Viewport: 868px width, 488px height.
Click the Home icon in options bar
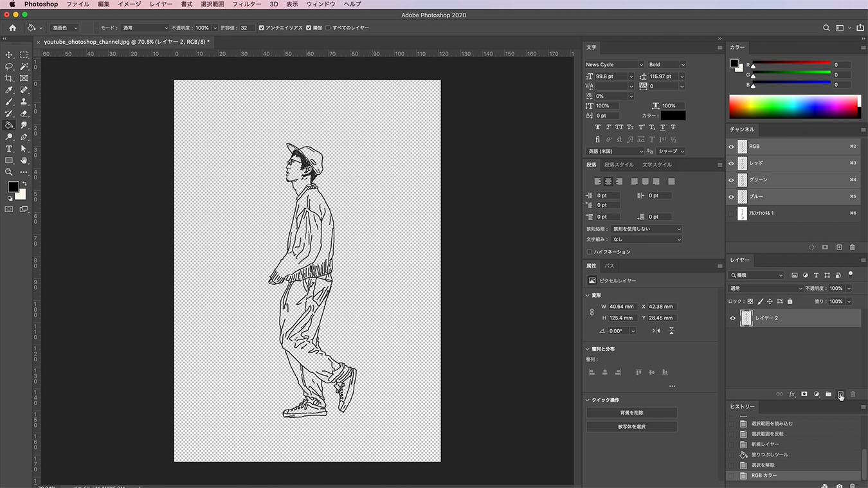12,28
